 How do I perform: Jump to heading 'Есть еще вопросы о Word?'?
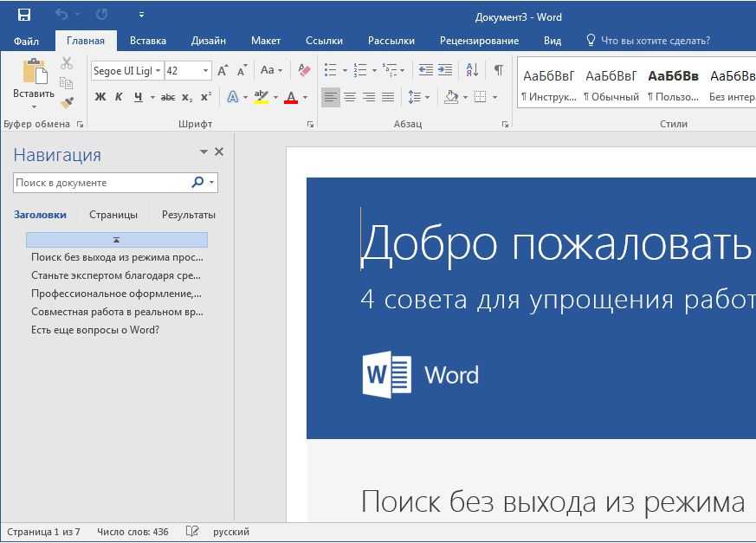[x=95, y=330]
